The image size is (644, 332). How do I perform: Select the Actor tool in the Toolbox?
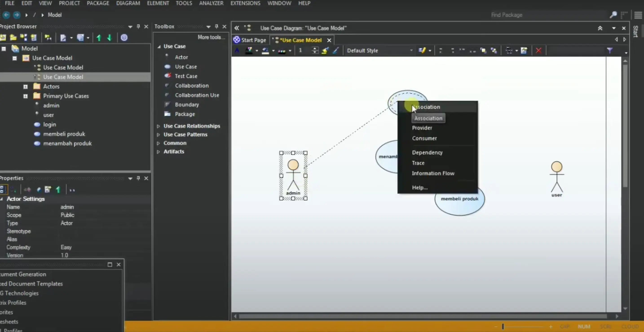coord(181,57)
